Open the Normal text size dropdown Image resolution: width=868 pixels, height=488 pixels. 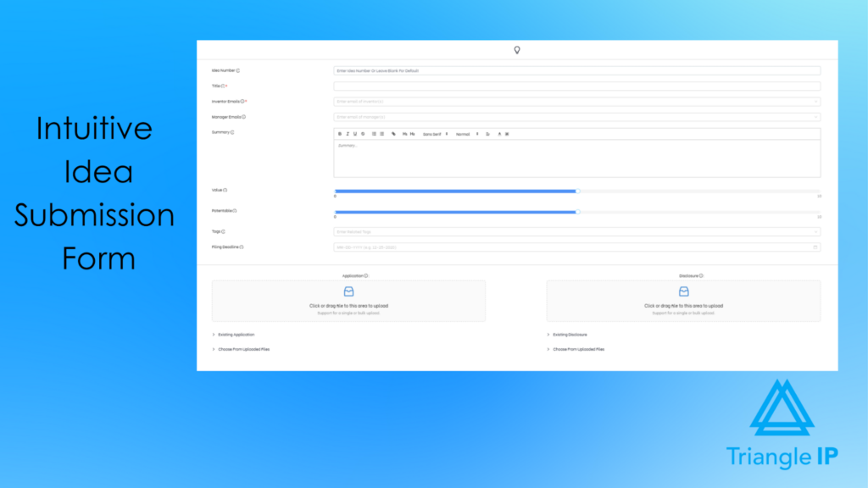[467, 134]
